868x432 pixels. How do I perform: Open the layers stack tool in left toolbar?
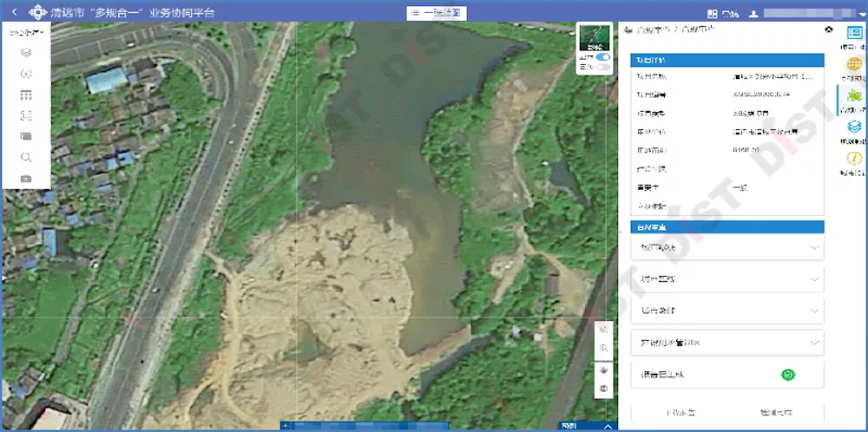26,53
